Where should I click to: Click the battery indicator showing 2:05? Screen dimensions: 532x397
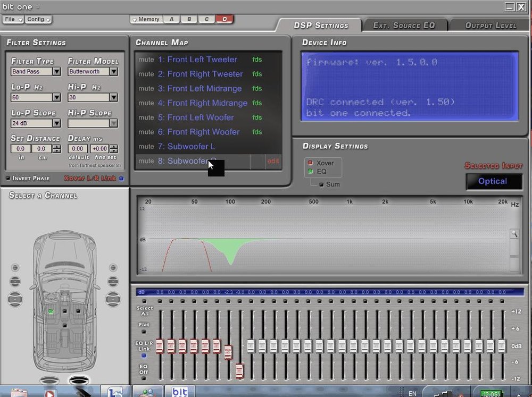491,394
